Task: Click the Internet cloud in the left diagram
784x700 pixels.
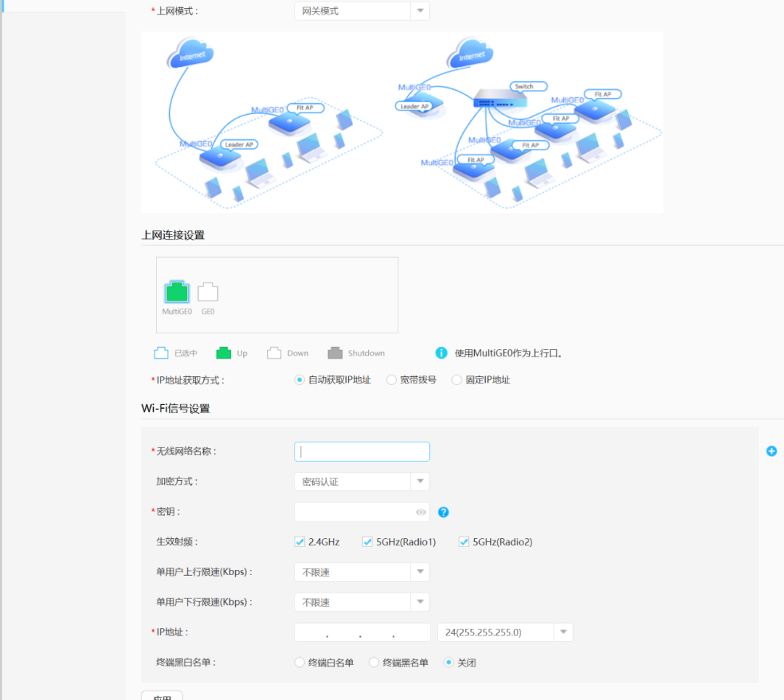Action: pos(190,53)
